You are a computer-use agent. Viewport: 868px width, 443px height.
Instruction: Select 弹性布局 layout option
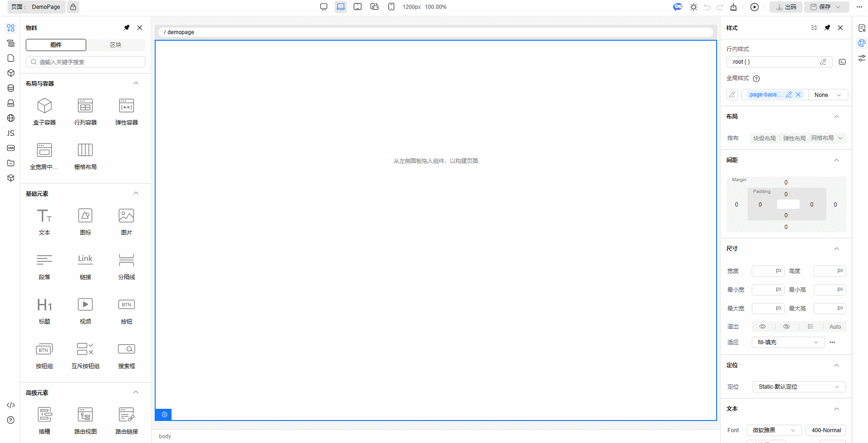[x=794, y=138]
